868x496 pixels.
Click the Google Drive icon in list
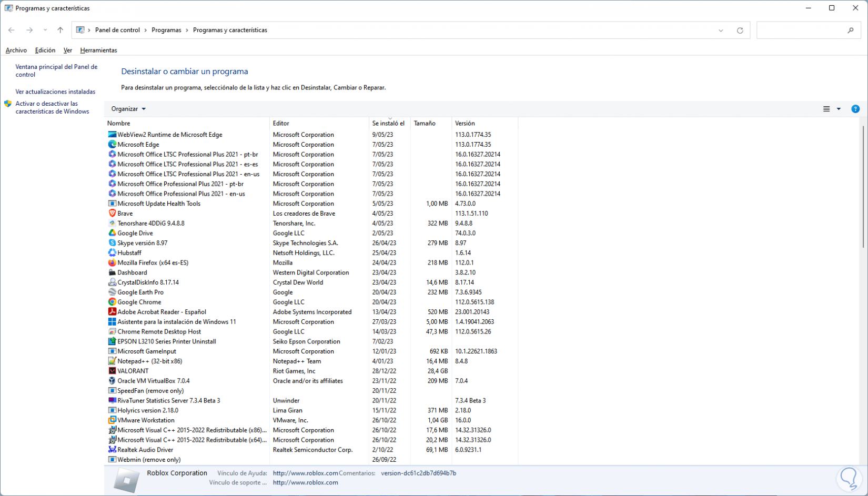point(112,233)
